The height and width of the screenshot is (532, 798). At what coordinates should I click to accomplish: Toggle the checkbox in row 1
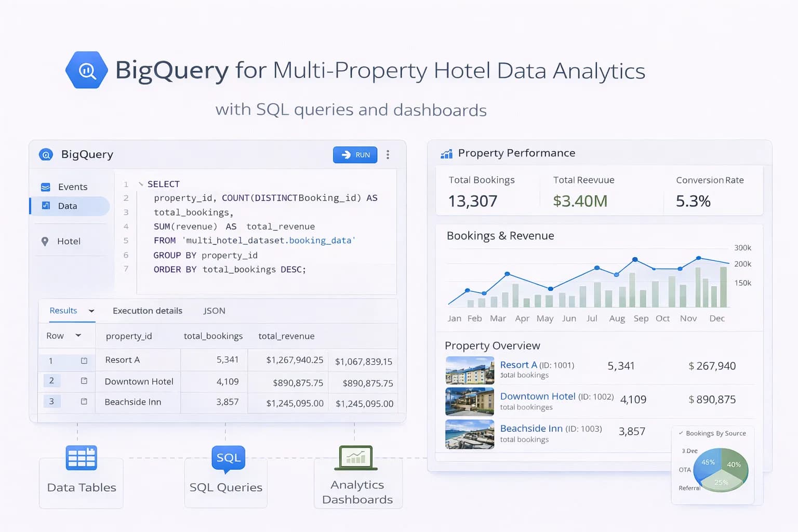[84, 361]
